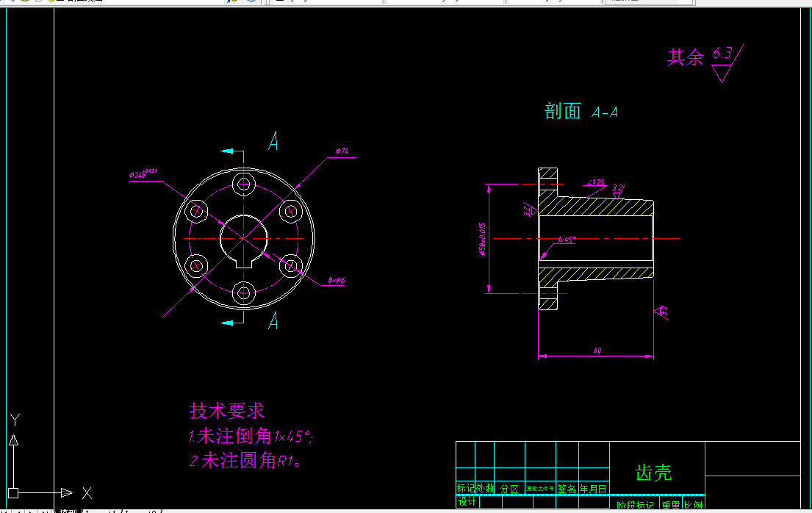Click the '更改文件号' title block cell

[540, 489]
